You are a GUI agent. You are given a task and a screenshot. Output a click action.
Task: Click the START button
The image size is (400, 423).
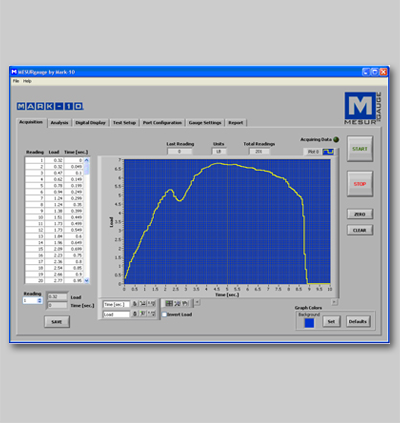(360, 149)
